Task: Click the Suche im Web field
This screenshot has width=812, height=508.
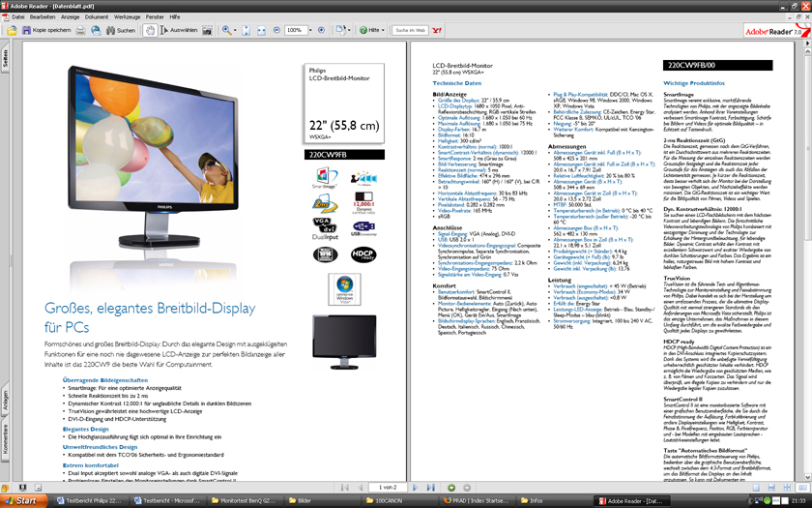Action: 410,31
